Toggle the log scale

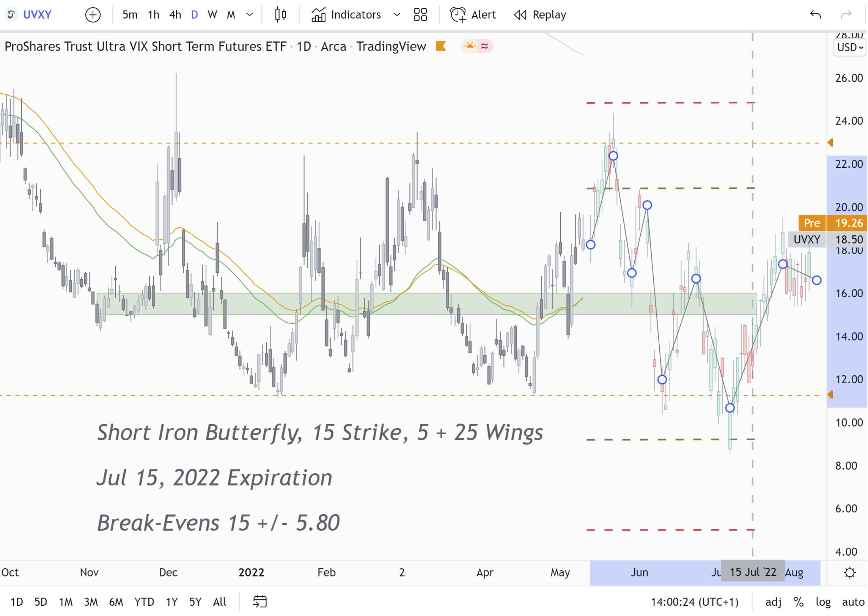(x=823, y=602)
